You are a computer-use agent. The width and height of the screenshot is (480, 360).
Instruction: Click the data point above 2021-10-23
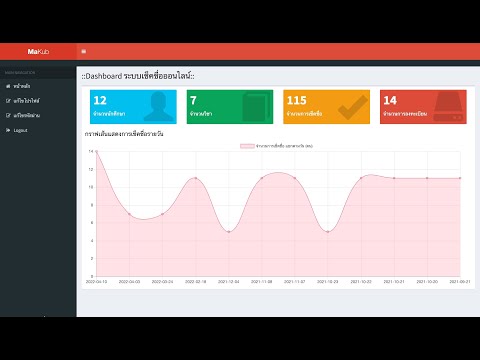(x=328, y=232)
